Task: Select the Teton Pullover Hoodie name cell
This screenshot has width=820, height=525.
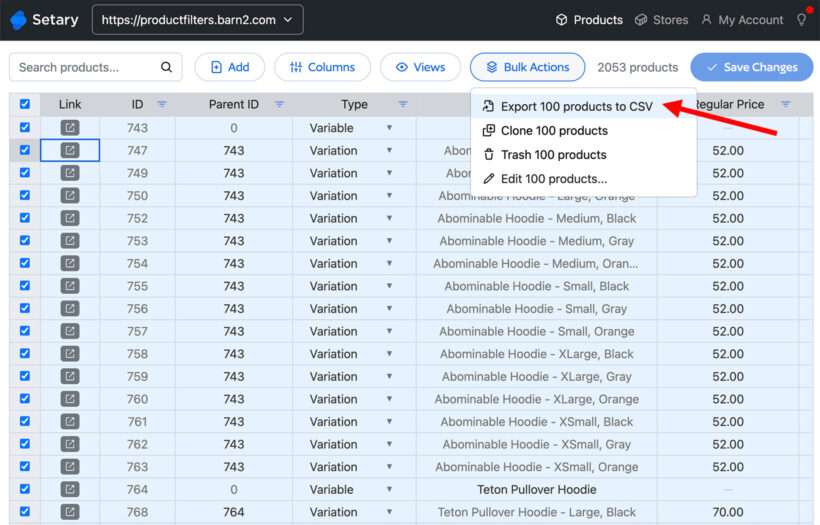Action: click(537, 489)
